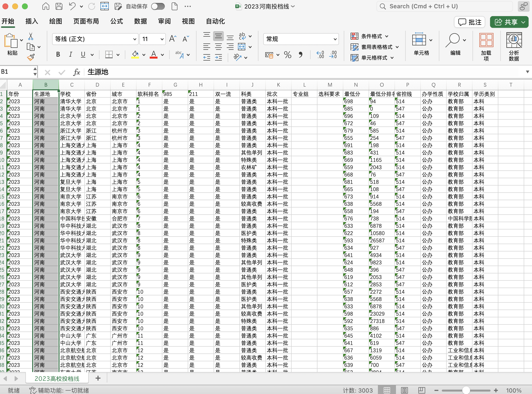Click the 共享 share button
The height and width of the screenshot is (394, 532).
point(509,22)
